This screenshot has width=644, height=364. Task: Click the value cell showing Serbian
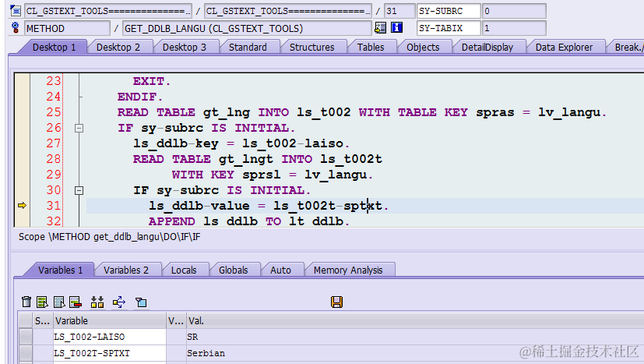tap(415, 353)
